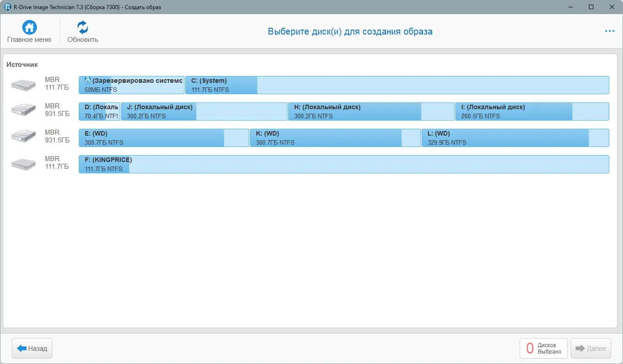The width and height of the screenshot is (623, 364).
Task: Select the drive icon on the D: and J: row
Action: point(24,111)
